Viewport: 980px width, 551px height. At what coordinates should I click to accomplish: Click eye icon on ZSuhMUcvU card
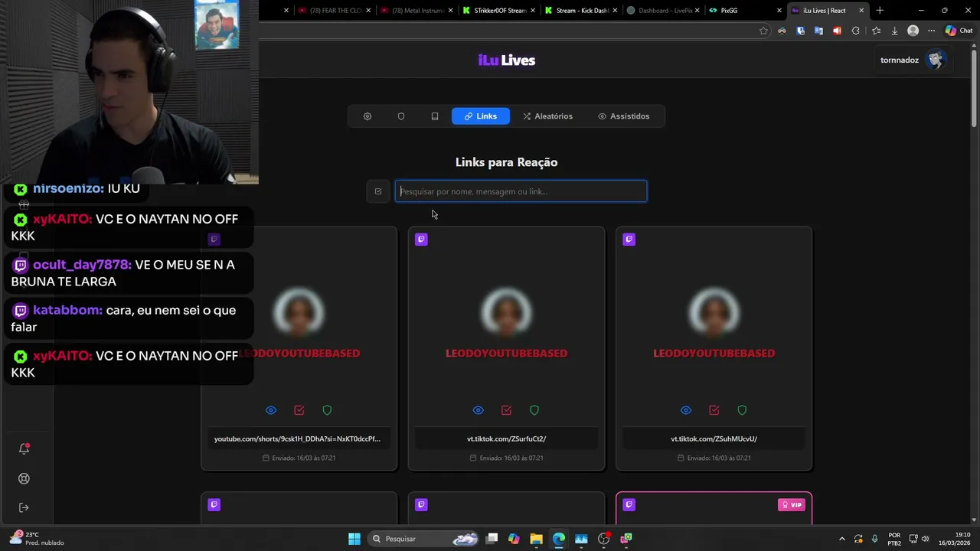(x=686, y=410)
